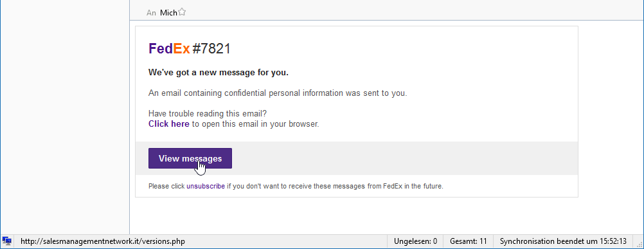The height and width of the screenshot is (249, 644).
Task: Click the empty left folder pane
Action: click(x=65, y=117)
